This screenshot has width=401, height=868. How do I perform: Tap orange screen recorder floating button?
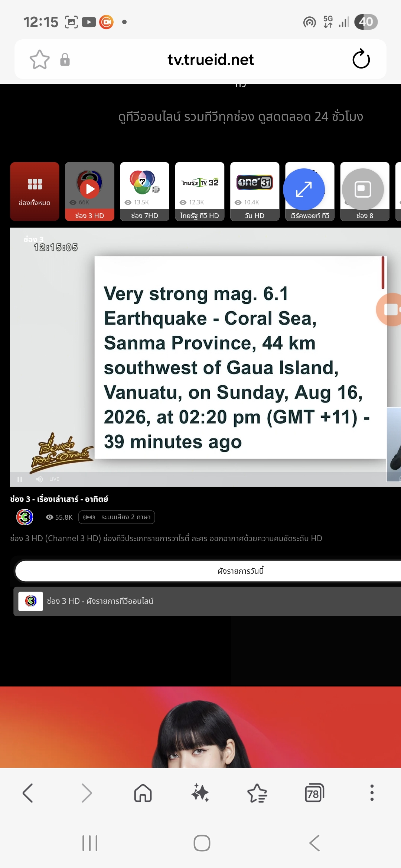[x=390, y=309]
